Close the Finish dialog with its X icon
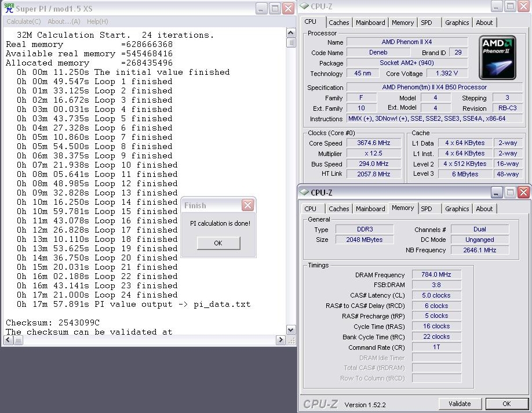Image resolution: width=532 pixels, height=413 pixels. coord(247,205)
